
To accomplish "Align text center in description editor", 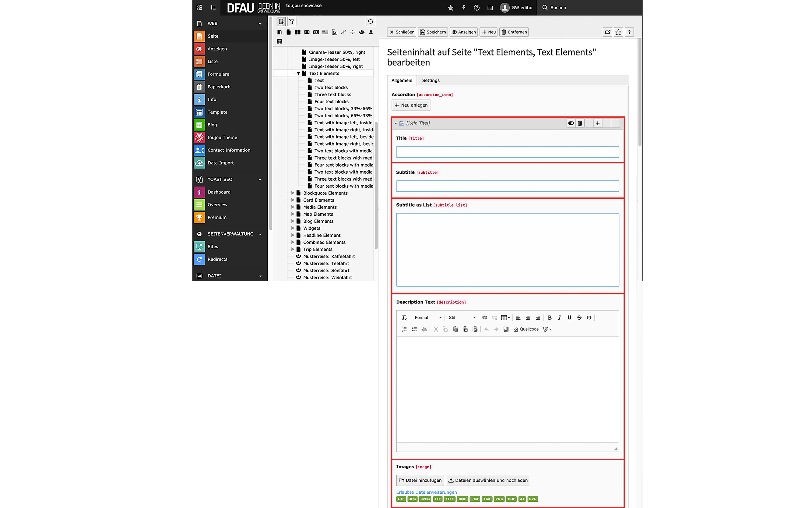I will [x=528, y=318].
